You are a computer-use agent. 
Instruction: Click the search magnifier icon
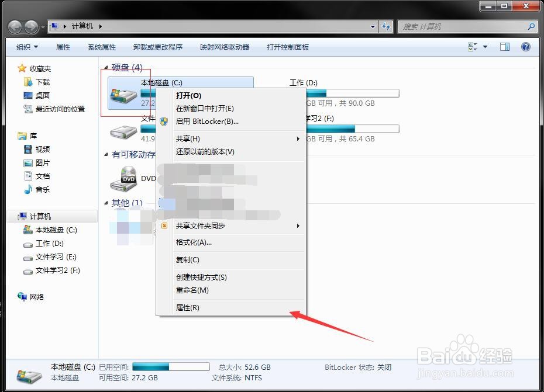coord(530,26)
